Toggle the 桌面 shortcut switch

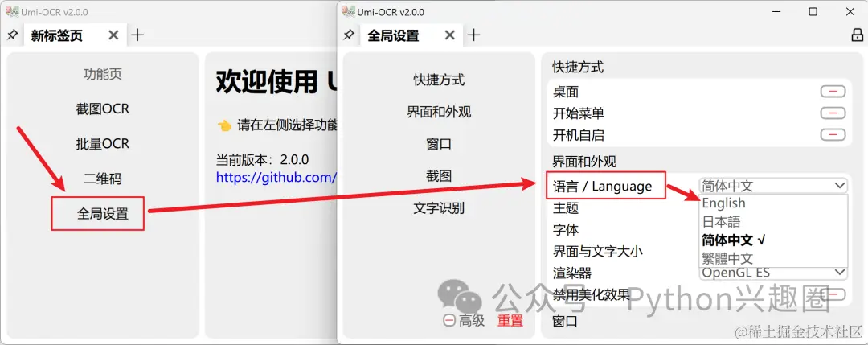pos(833,92)
